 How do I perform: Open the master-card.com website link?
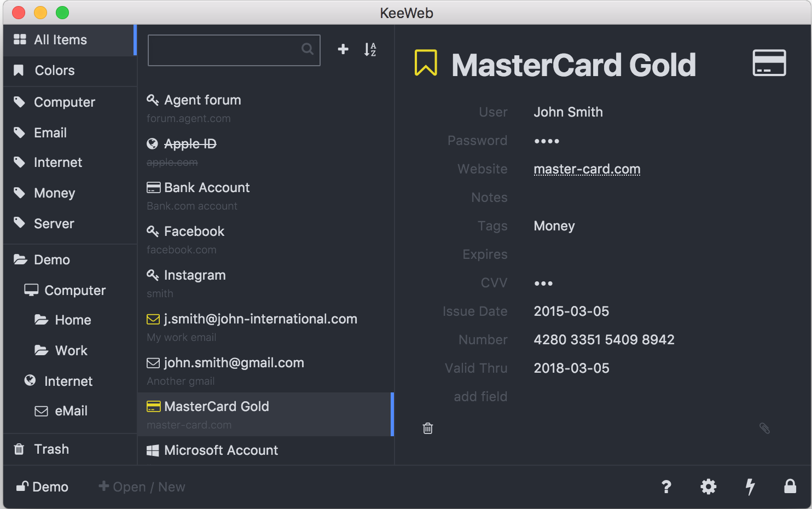[x=587, y=169]
